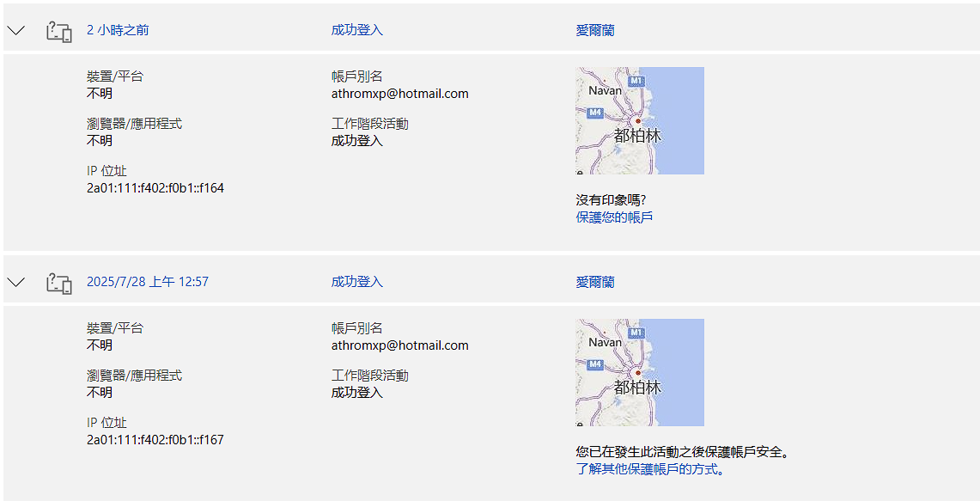This screenshot has height=501, width=980.
Task: Click '愛爾蘭' location in the '2 小時之前' row
Action: [594, 30]
